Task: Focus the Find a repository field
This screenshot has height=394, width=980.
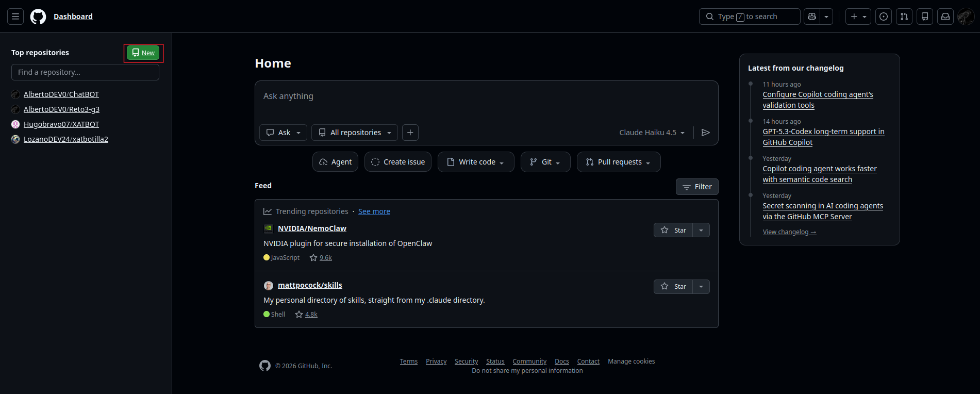Action: (x=85, y=72)
